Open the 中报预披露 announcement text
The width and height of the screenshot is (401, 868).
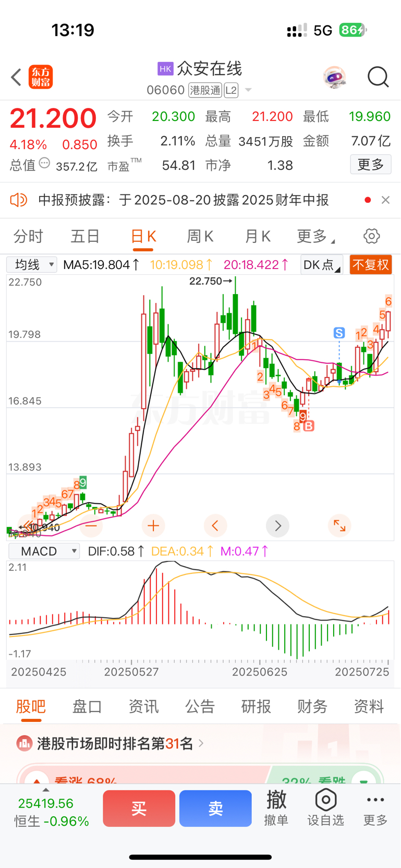pyautogui.click(x=184, y=200)
